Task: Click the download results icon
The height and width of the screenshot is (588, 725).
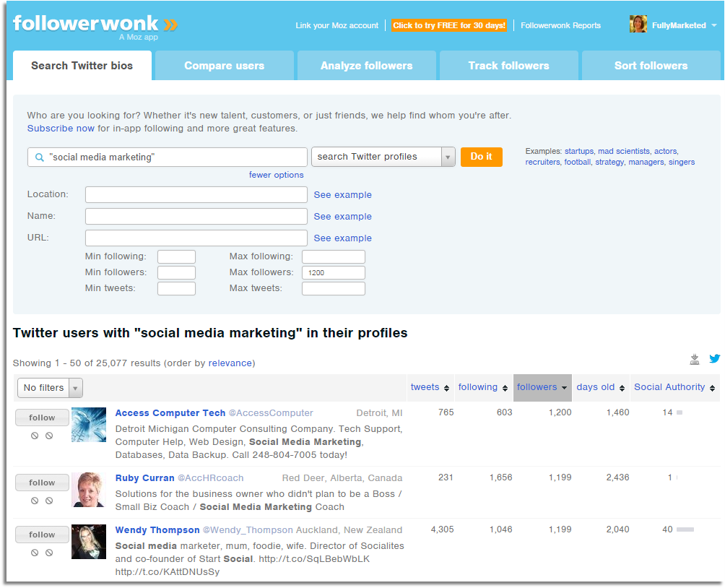Action: point(694,360)
